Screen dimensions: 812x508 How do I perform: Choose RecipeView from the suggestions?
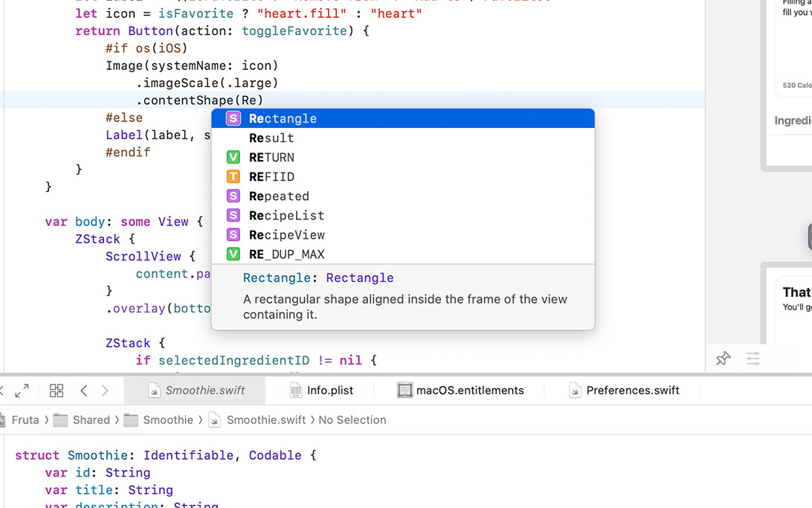287,235
